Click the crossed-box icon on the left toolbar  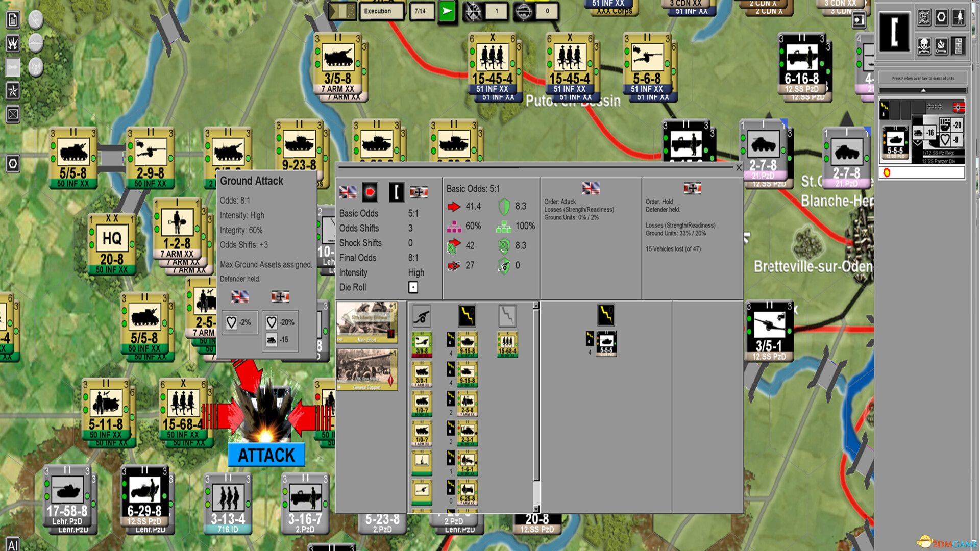(13, 114)
